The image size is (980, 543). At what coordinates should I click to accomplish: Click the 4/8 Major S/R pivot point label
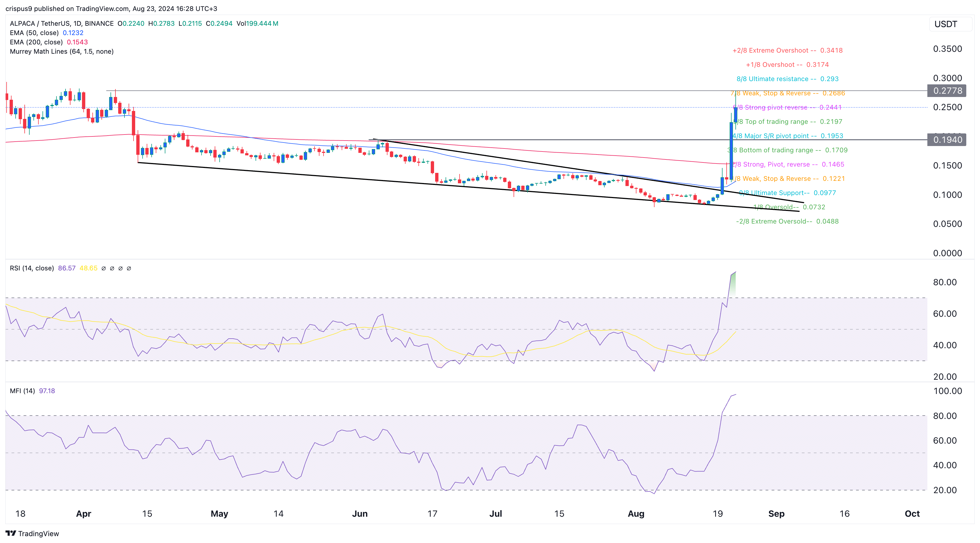[788, 136]
